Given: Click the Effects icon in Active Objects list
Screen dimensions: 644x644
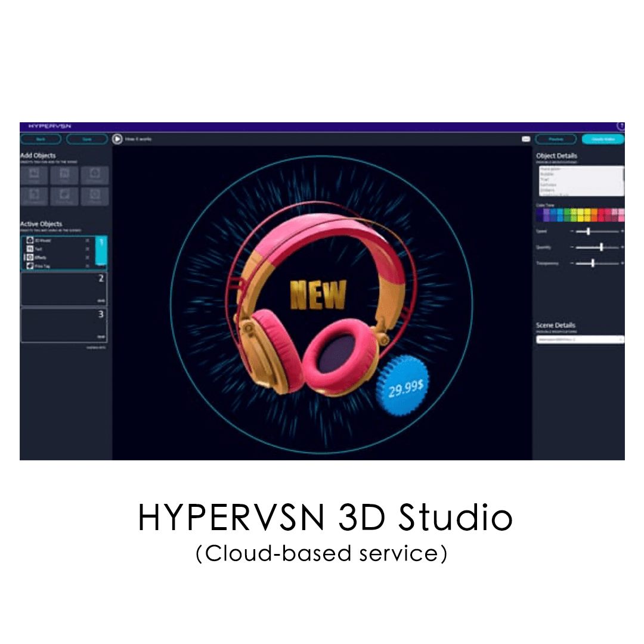Looking at the screenshot, I should (x=30, y=257).
